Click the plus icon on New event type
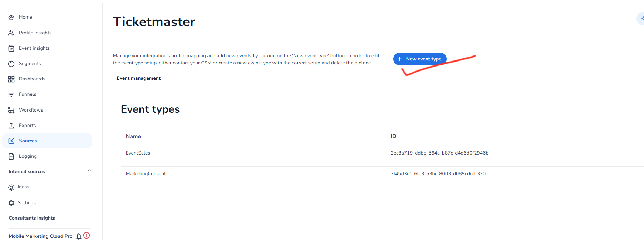 click(400, 59)
